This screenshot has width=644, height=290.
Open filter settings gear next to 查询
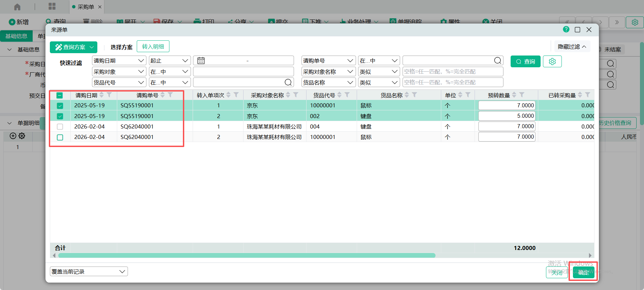552,62
